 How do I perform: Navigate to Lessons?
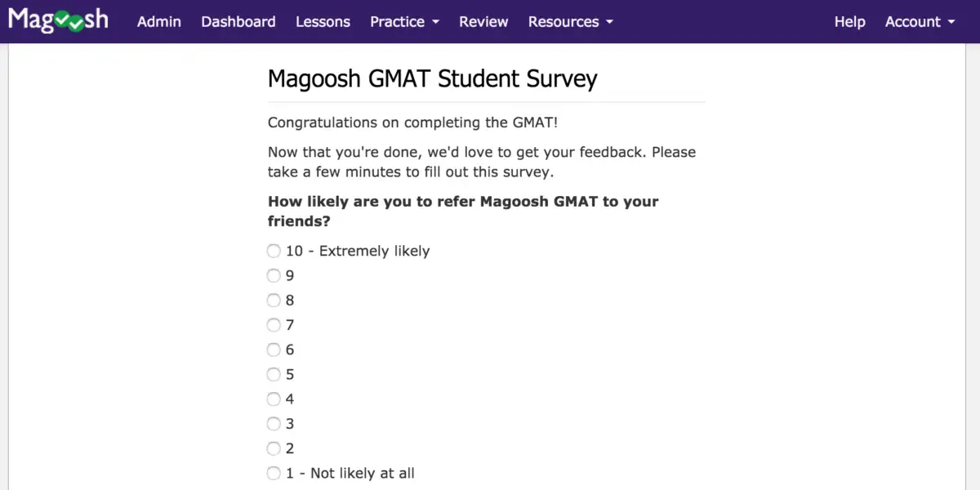tap(323, 22)
